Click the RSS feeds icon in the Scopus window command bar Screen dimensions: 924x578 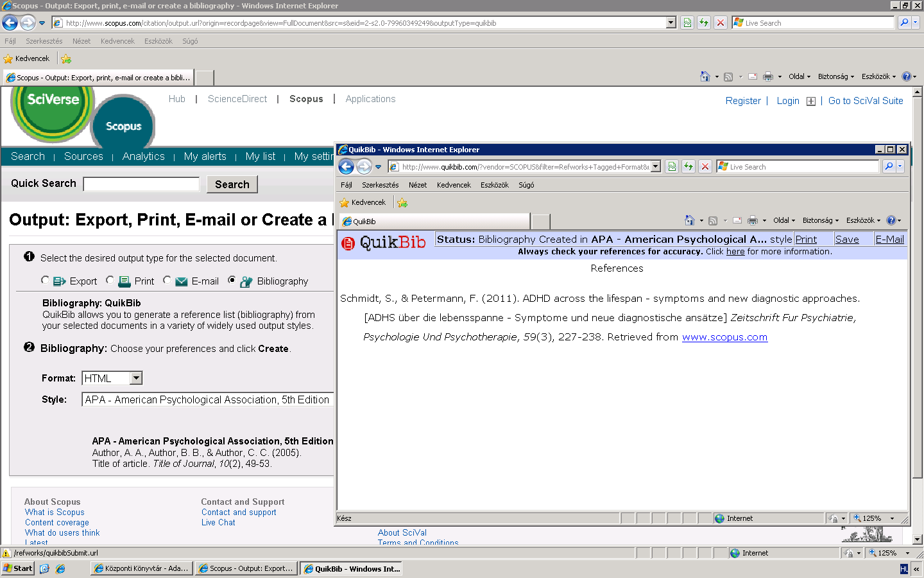[728, 77]
